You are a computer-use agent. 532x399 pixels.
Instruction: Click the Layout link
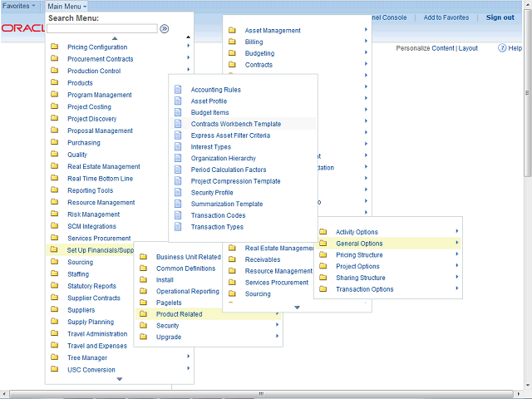[x=468, y=48]
